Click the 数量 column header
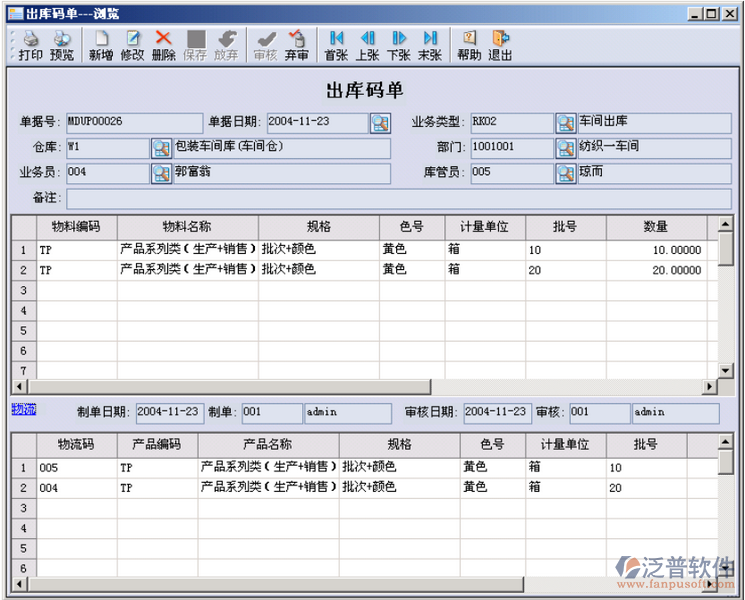Image resolution: width=745 pixels, height=600 pixels. [655, 227]
